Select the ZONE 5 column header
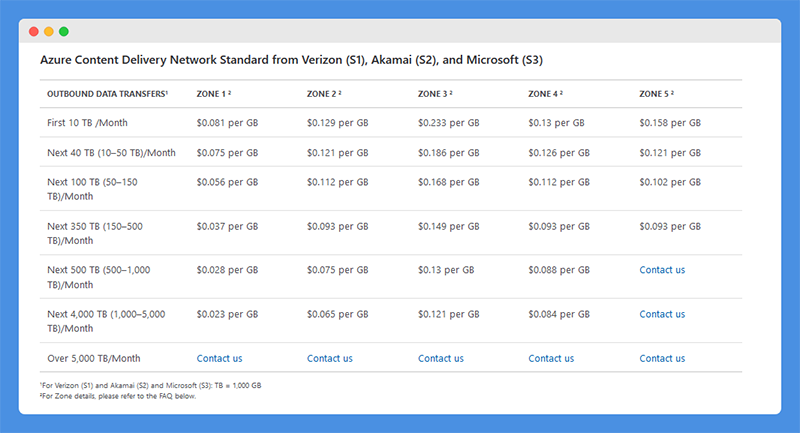This screenshot has height=433, width=800. pos(657,94)
